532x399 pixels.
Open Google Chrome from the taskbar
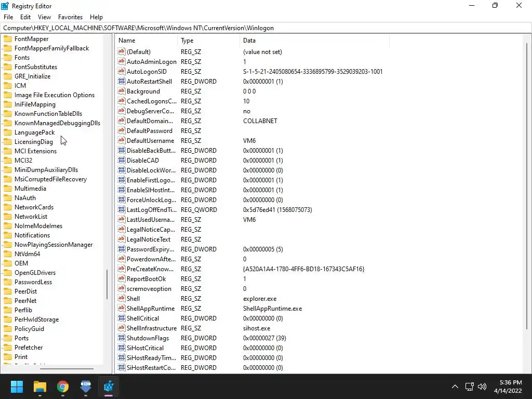(x=63, y=387)
